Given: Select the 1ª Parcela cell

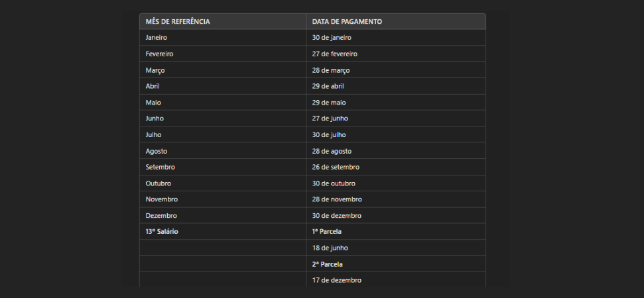Looking at the screenshot, I should coord(326,232).
